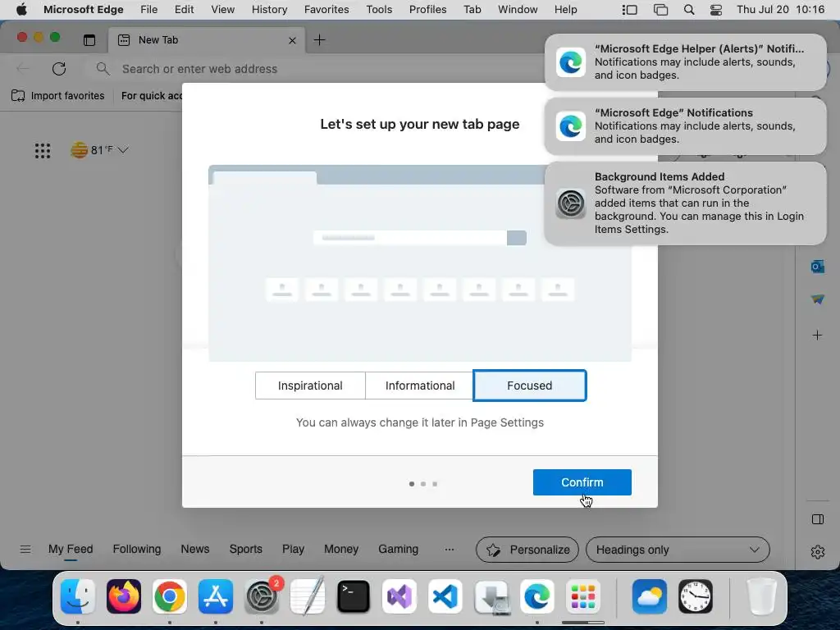Switch to the Play tab
840x630 pixels.
point(293,549)
